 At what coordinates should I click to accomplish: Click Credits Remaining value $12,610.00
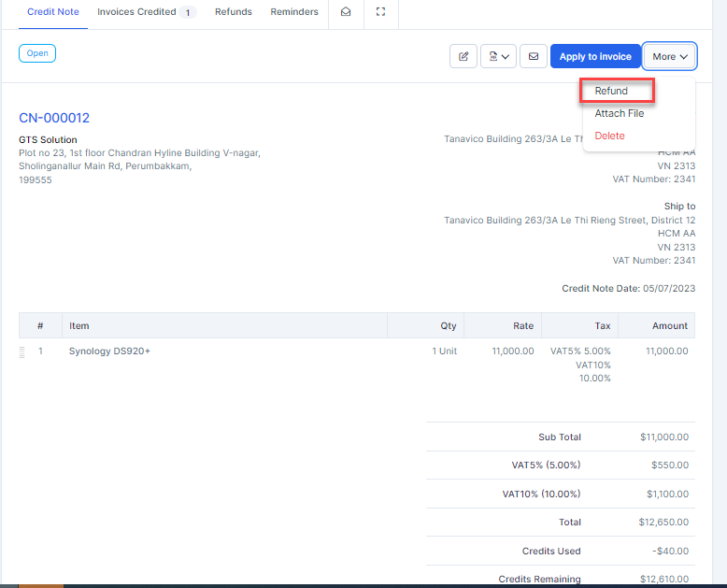[664, 579]
